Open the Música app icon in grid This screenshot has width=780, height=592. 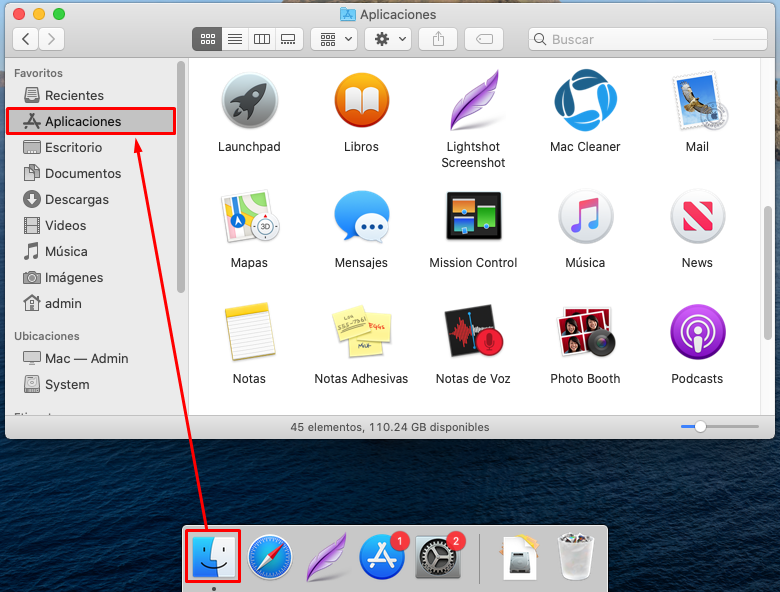(585, 217)
